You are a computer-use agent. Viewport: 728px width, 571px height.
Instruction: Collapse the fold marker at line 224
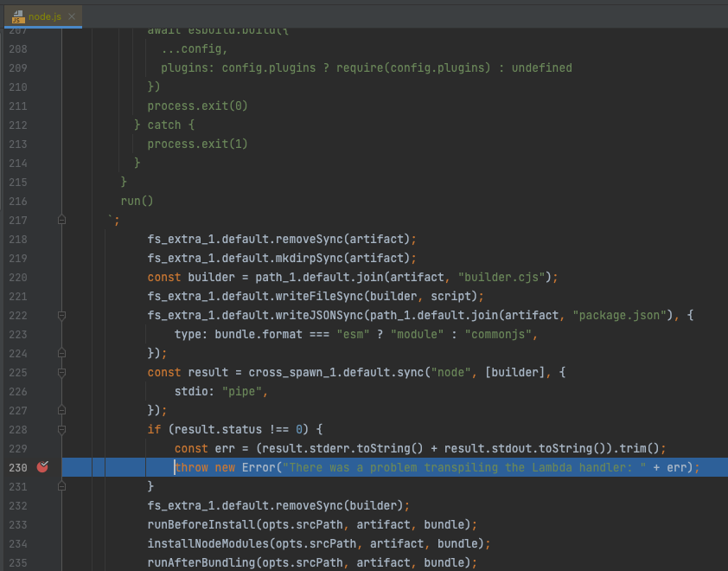pos(61,353)
